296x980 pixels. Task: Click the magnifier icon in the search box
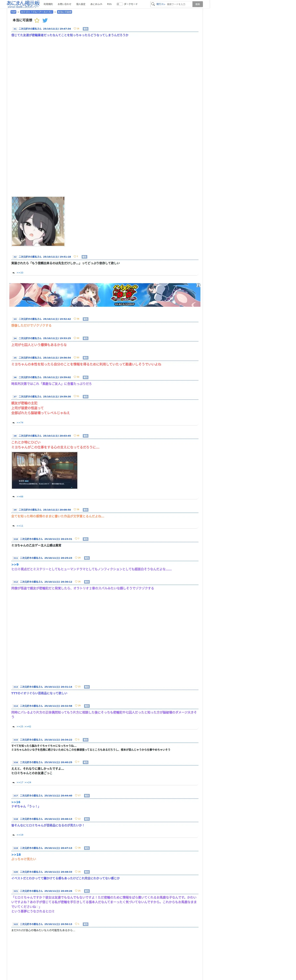[153, 4]
